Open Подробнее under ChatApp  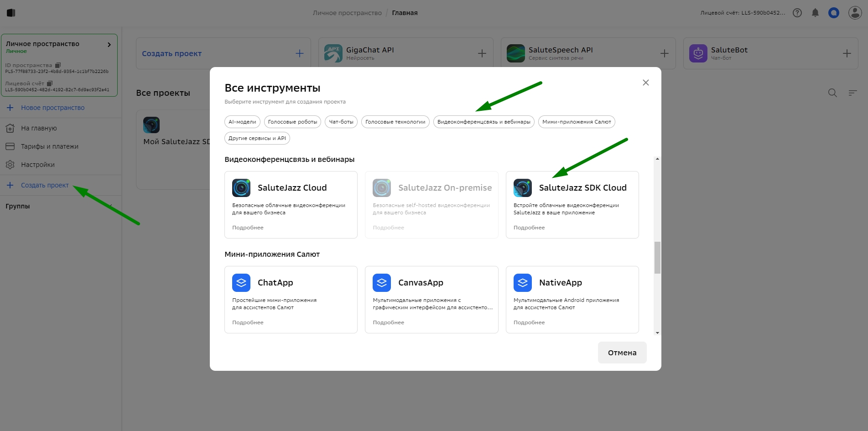(x=248, y=322)
